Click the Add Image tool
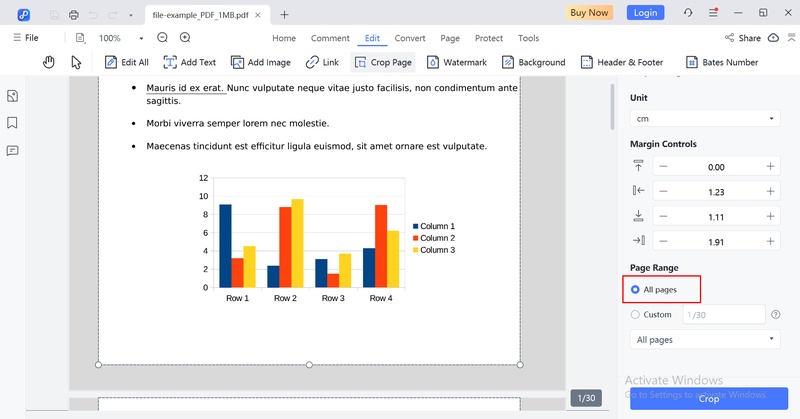The image size is (800, 419). [260, 62]
